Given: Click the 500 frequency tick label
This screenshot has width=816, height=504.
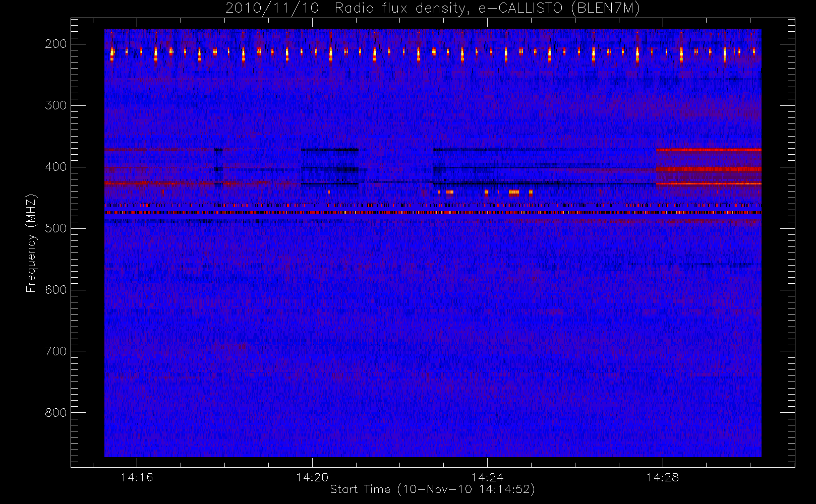Looking at the screenshot, I should click(x=56, y=228).
